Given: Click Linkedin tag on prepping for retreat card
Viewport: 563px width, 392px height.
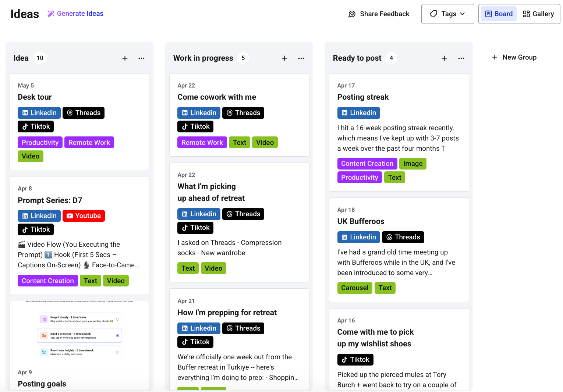Looking at the screenshot, I should pyautogui.click(x=199, y=328).
